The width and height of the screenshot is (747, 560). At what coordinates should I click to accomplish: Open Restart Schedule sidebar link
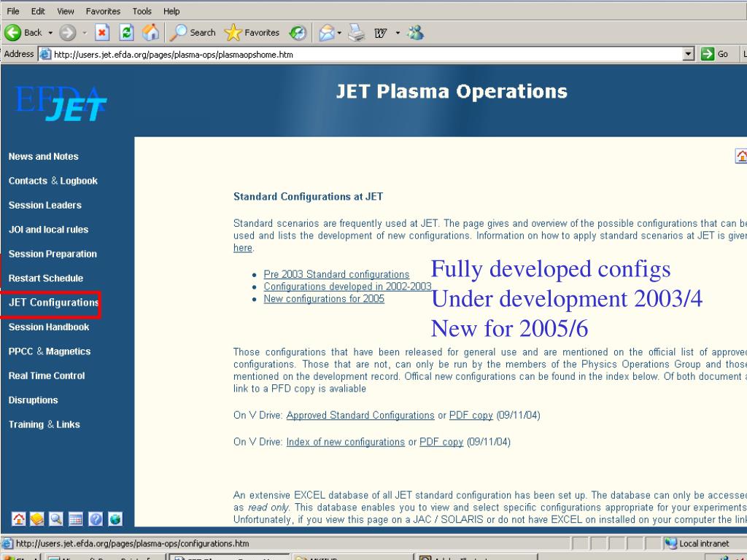pos(46,278)
